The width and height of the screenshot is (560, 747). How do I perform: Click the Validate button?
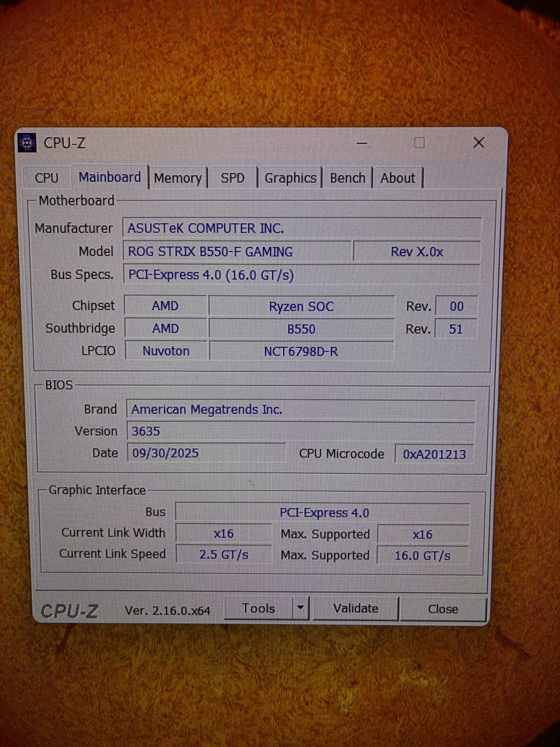[356, 608]
